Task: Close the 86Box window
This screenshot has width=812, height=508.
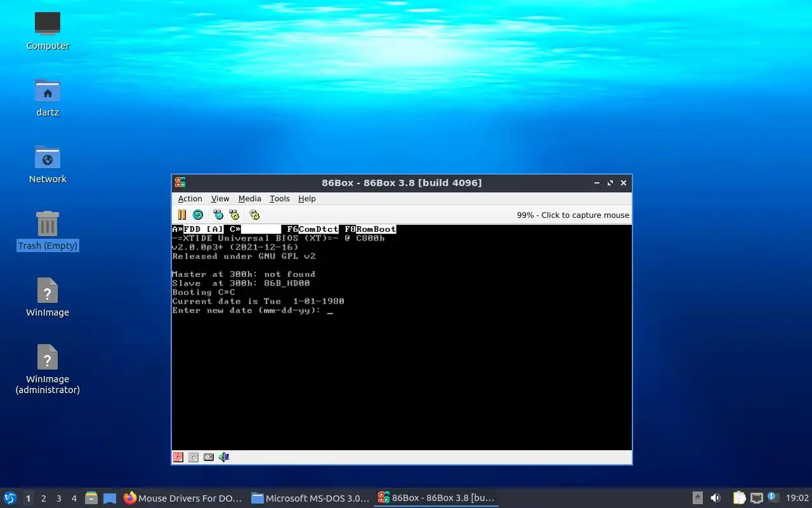Action: click(624, 183)
